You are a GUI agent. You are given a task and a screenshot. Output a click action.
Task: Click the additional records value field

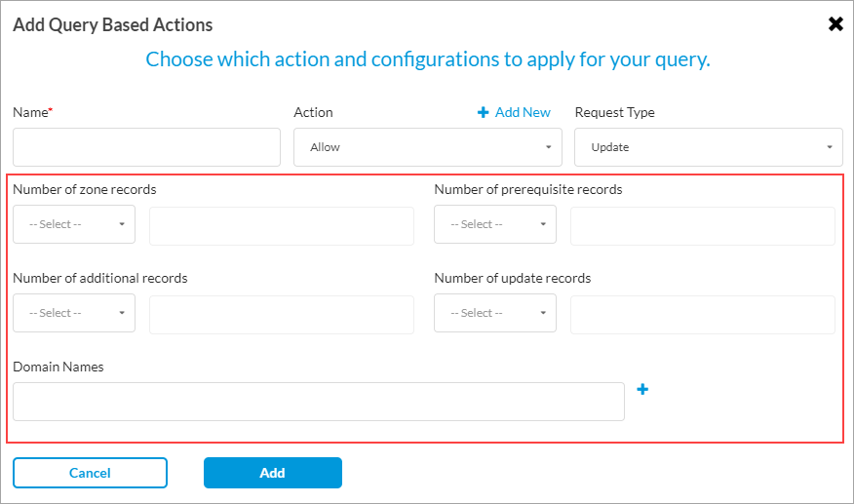281,314
